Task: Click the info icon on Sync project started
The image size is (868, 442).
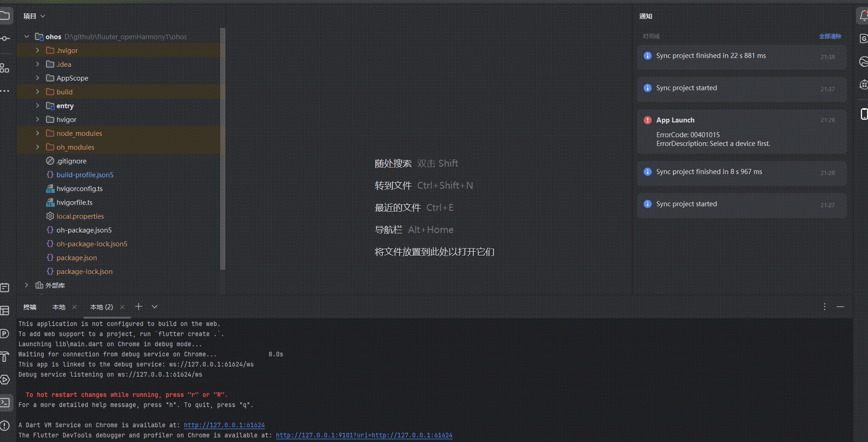Action: click(x=648, y=87)
